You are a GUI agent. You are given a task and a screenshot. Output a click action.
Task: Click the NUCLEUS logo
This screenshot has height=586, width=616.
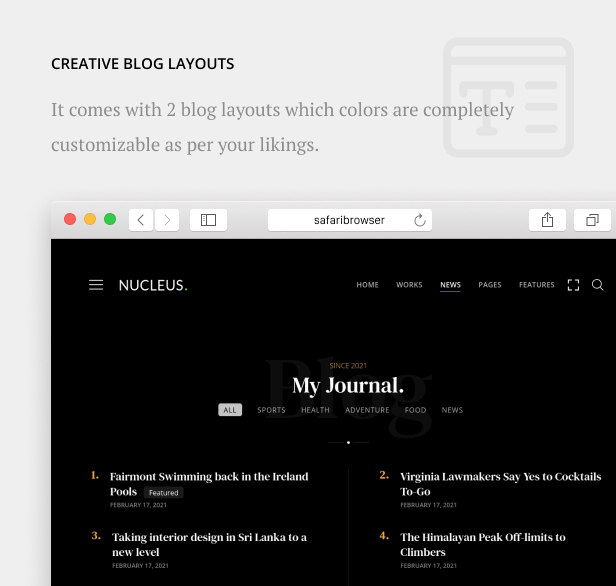click(x=153, y=286)
